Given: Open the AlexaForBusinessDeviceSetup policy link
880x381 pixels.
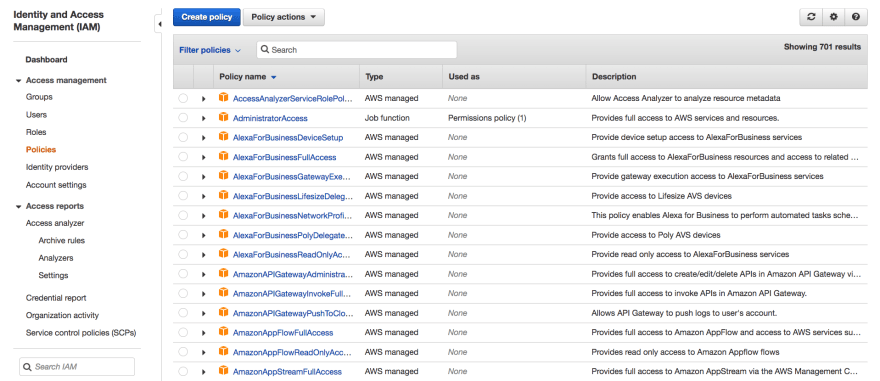Looking at the screenshot, I should pyautogui.click(x=288, y=137).
